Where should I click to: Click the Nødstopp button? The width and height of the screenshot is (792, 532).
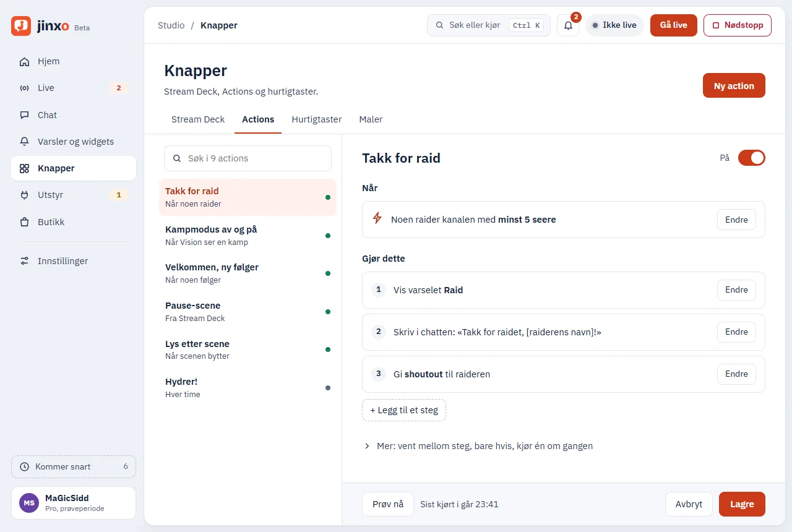[x=738, y=25]
